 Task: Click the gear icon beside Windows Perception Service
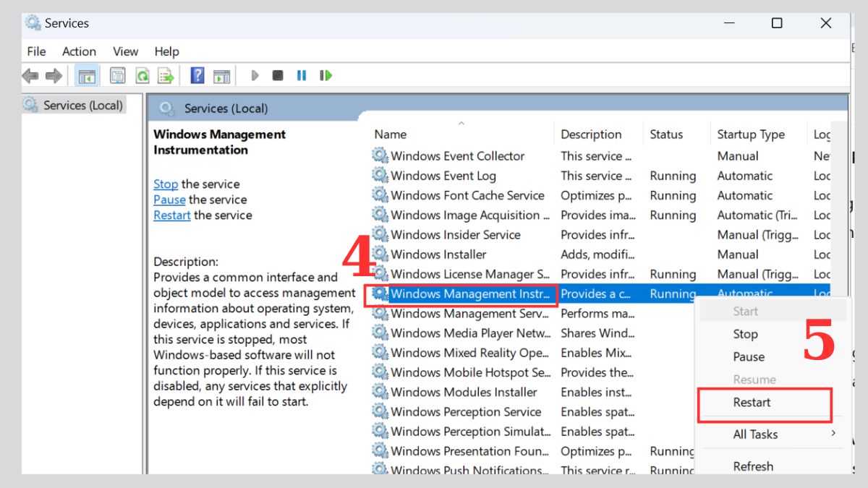point(380,411)
